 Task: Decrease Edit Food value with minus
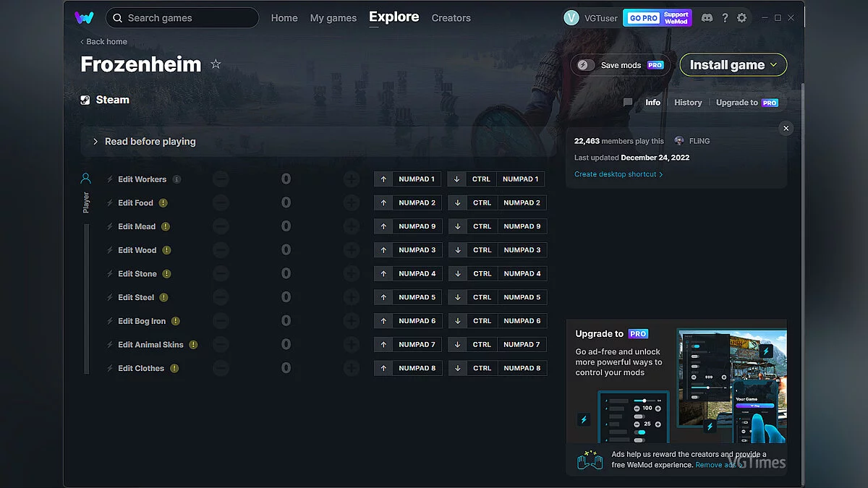[x=221, y=203]
